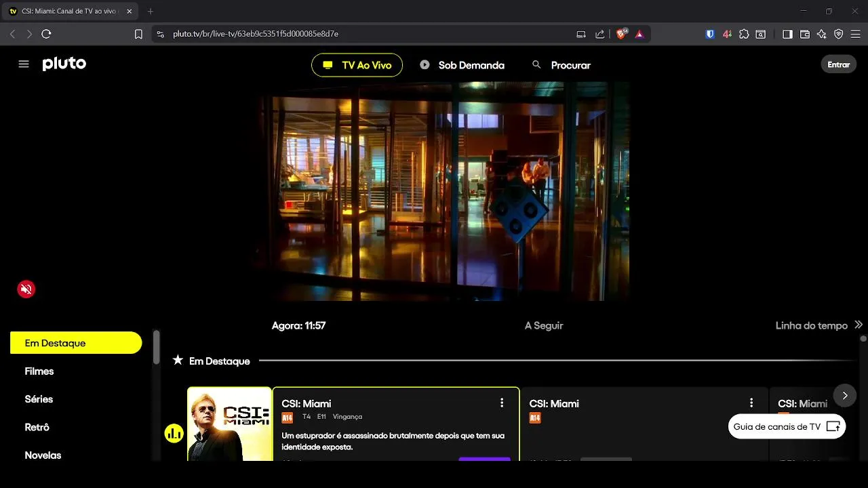Screen dimensions: 868x488
Task: Open Brave Shields lion icon
Action: (622, 34)
